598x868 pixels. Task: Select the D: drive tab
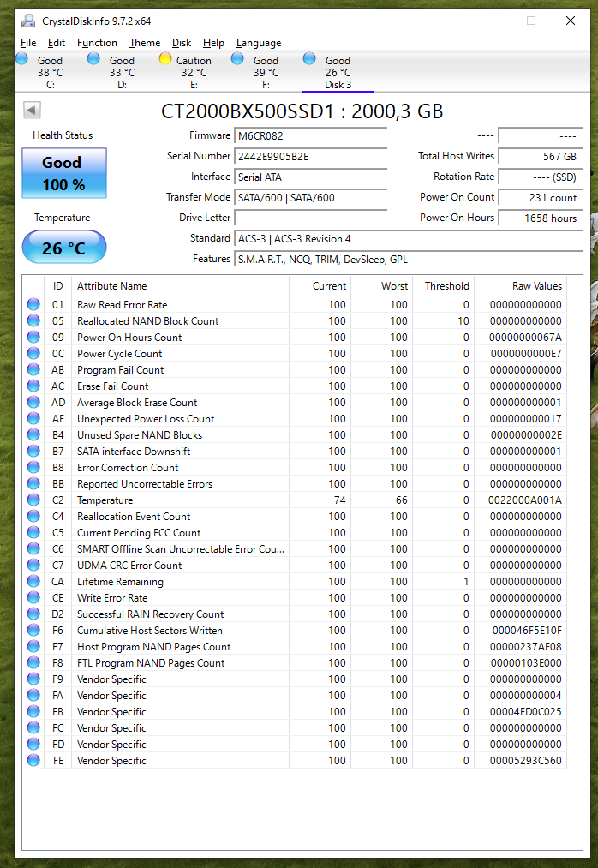(x=122, y=72)
